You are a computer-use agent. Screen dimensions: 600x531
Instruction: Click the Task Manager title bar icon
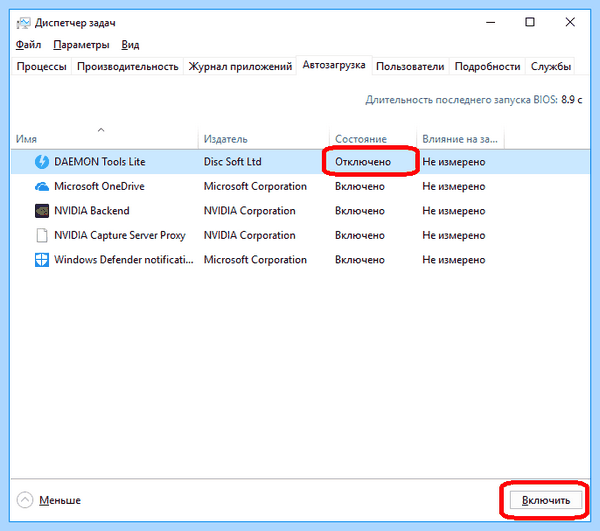(x=23, y=23)
